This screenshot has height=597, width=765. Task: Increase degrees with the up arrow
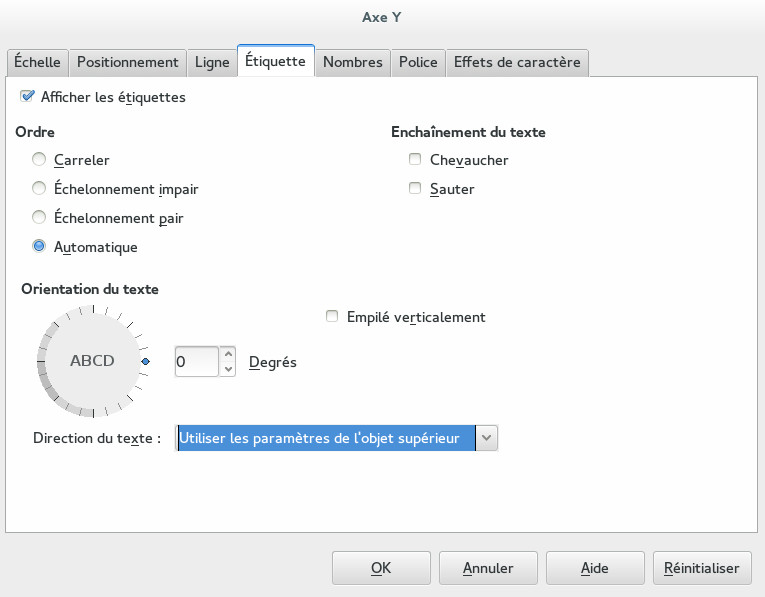[x=228, y=353]
